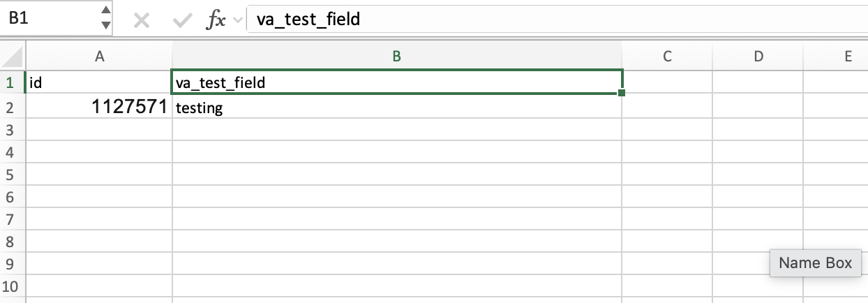The height and width of the screenshot is (303, 868).
Task: Click the Name Box tooltip label
Action: pyautogui.click(x=815, y=263)
